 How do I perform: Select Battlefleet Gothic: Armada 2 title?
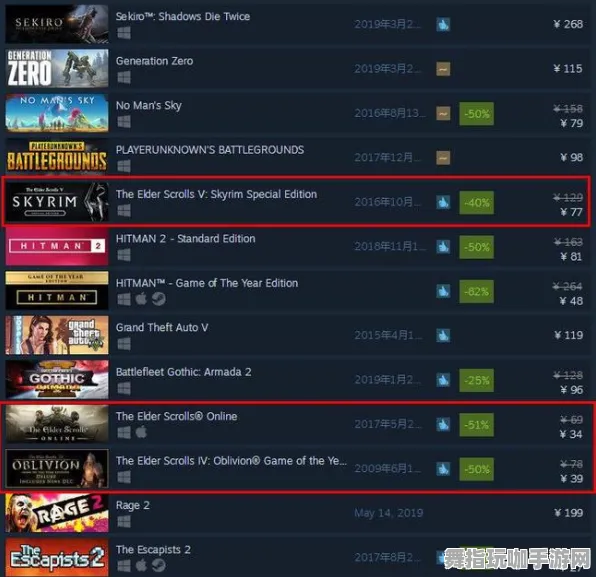pos(184,372)
